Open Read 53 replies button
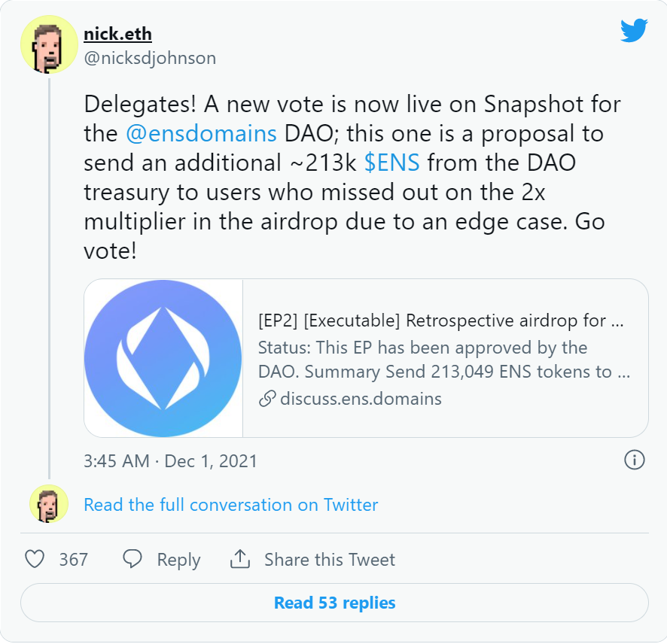Image resolution: width=667 pixels, height=644 pixels. [334, 603]
